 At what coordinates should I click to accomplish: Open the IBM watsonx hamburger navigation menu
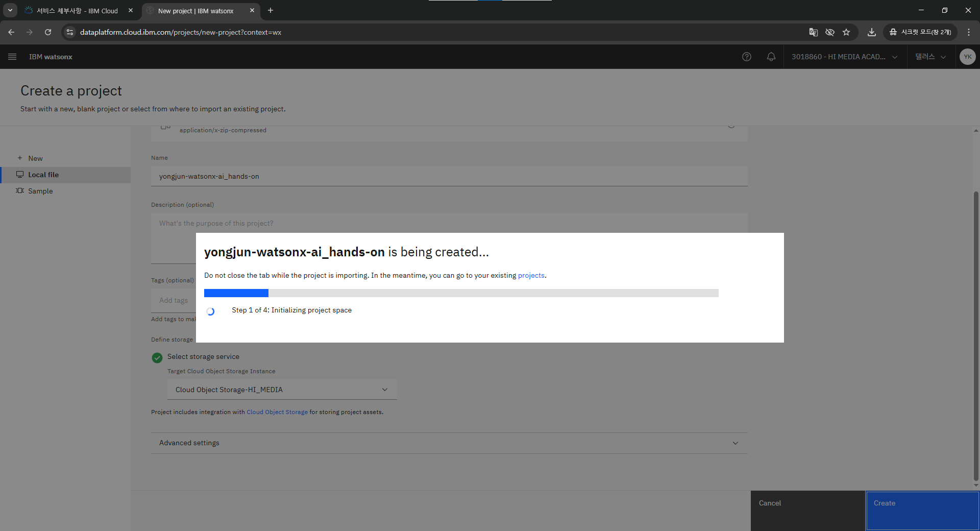(x=12, y=57)
